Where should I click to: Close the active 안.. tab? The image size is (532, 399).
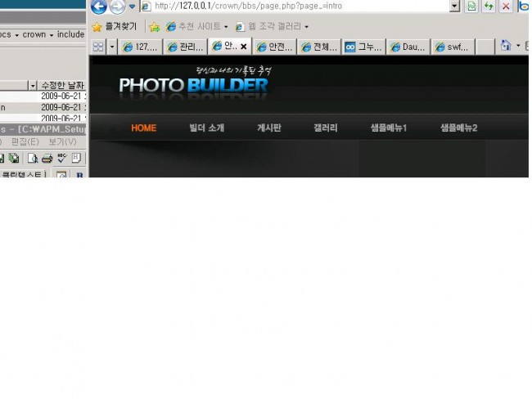[x=243, y=47]
